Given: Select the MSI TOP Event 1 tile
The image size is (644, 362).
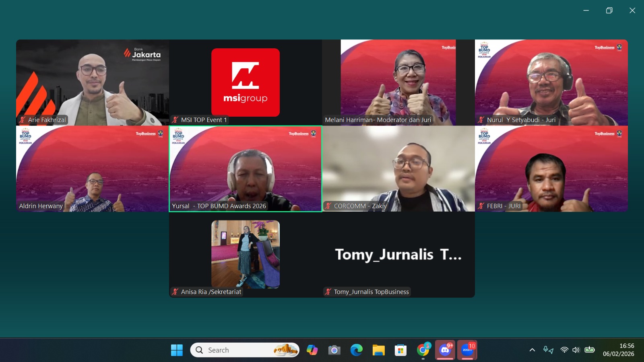Looking at the screenshot, I should 246,82.
